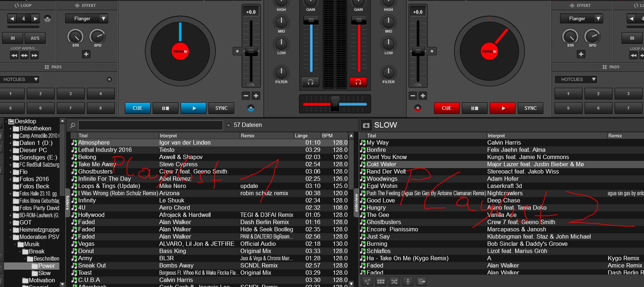Toggle left pads record circle button

(109, 80)
